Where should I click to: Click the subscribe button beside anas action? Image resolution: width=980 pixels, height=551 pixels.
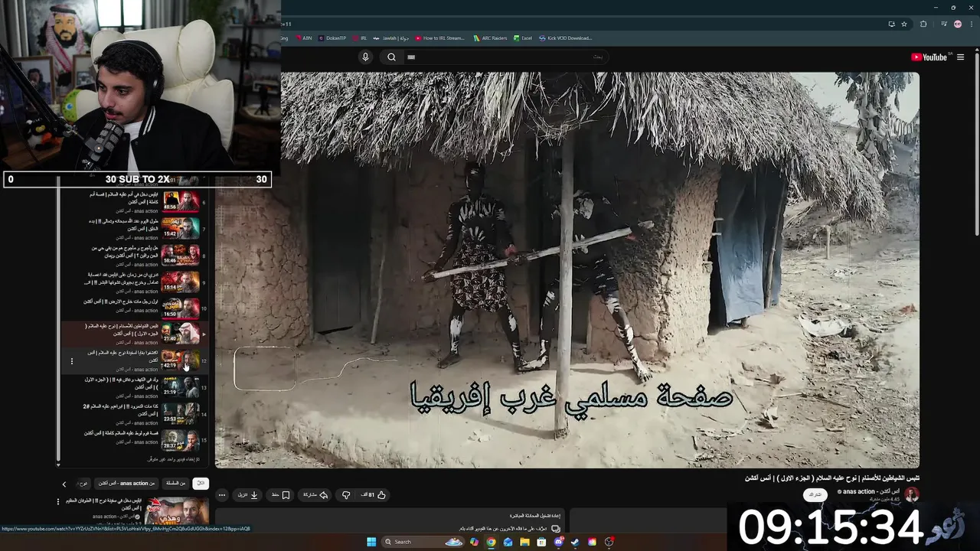point(815,495)
